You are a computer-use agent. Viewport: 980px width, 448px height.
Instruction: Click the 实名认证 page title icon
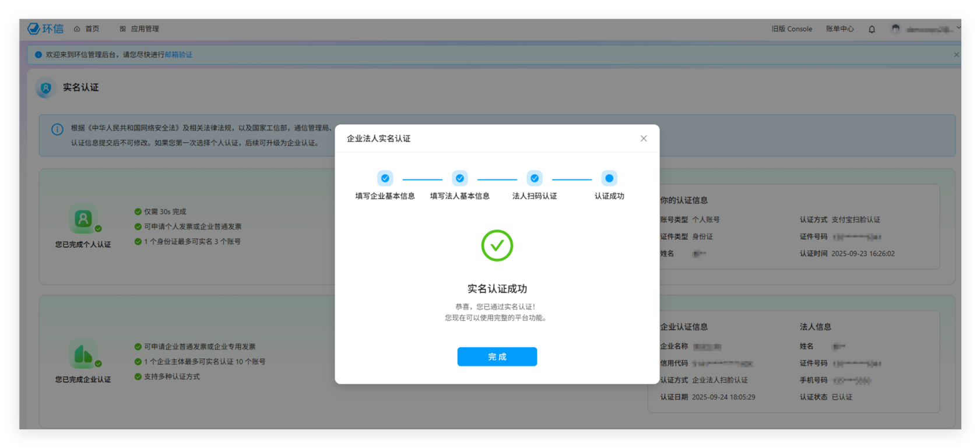(46, 88)
